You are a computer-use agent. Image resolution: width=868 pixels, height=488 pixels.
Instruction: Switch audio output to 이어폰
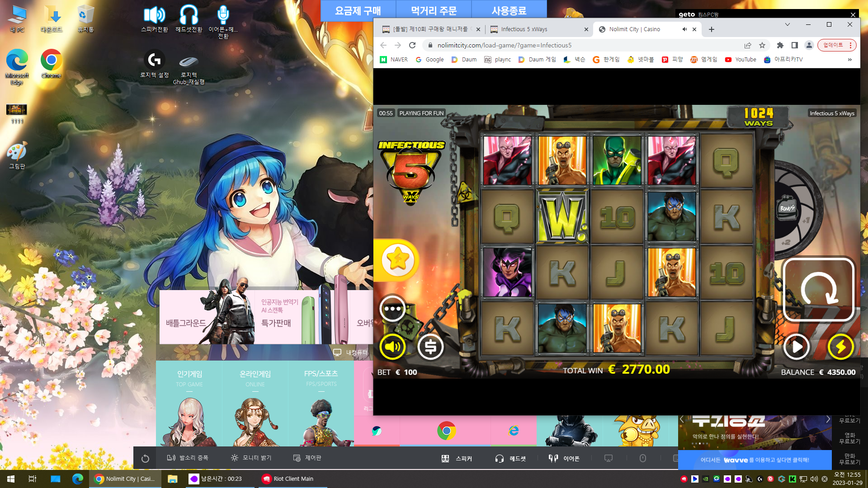coord(564,459)
